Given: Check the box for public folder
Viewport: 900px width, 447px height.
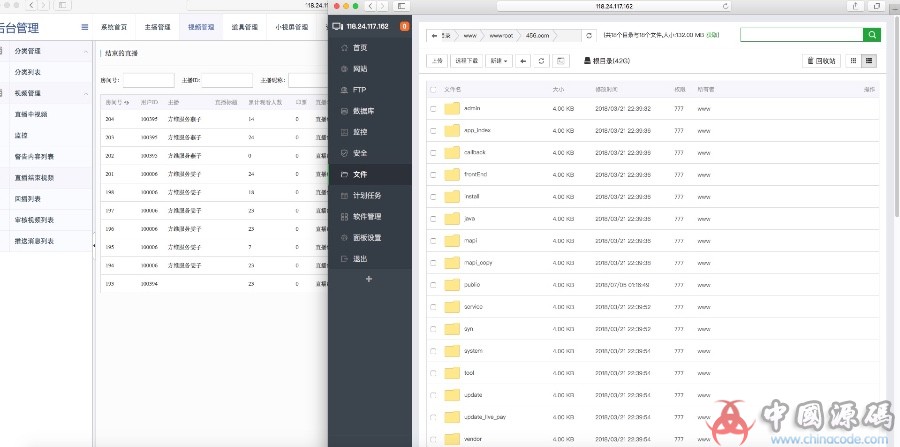Looking at the screenshot, I should pos(433,285).
